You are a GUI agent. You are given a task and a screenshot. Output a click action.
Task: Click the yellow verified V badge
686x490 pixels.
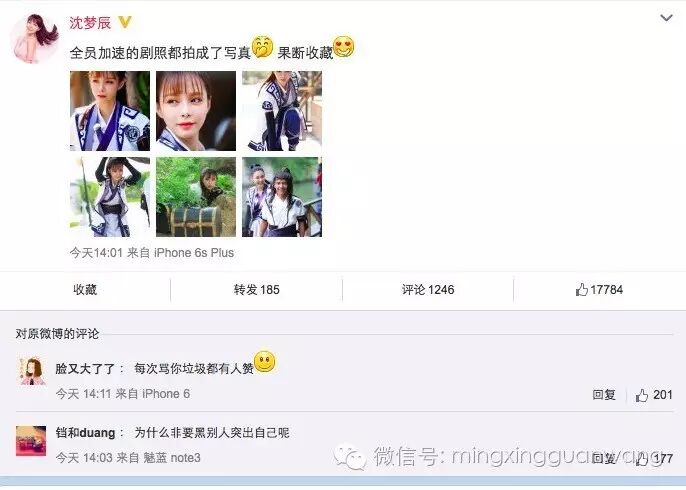(125, 22)
